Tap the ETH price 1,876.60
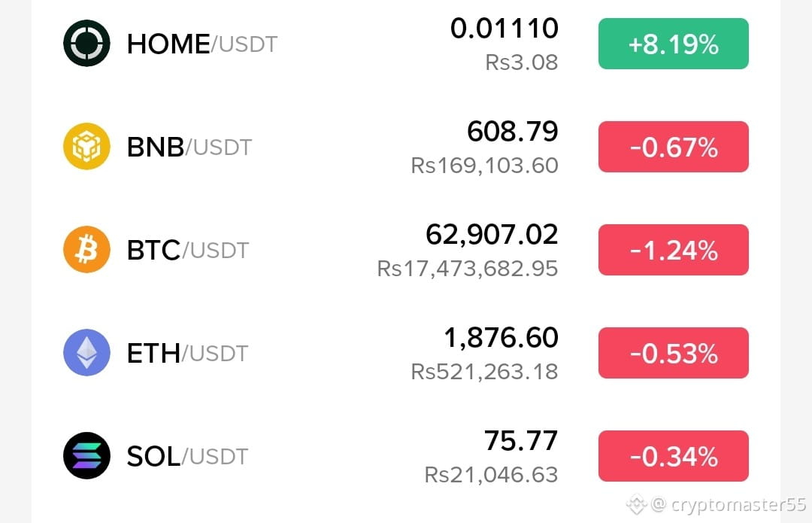 pos(501,337)
